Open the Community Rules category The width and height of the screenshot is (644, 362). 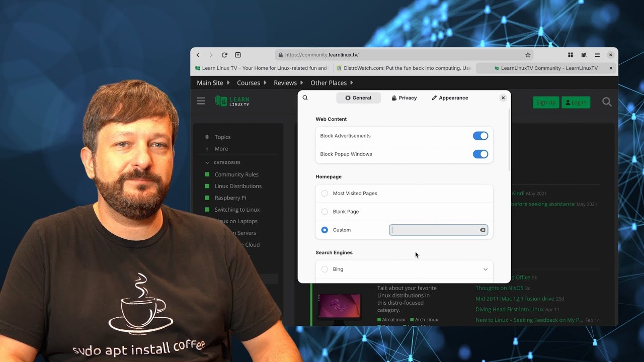click(236, 174)
